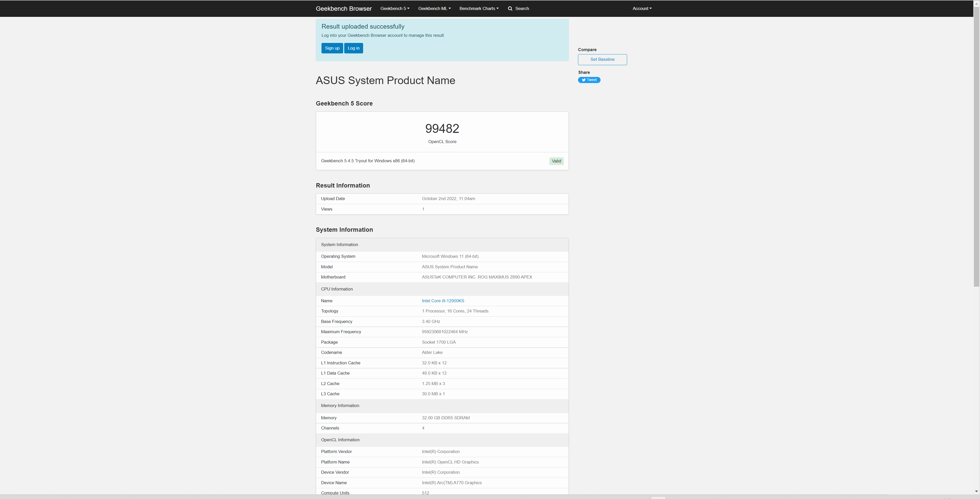Click the 30.0 MB x 1 L3 Cache value

click(x=433, y=394)
